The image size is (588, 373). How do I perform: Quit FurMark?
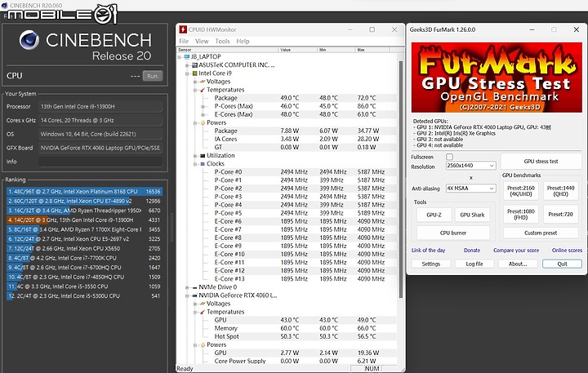click(x=562, y=264)
